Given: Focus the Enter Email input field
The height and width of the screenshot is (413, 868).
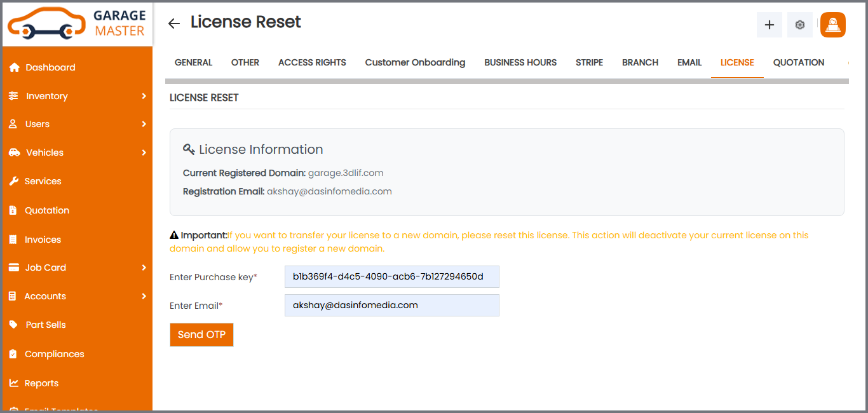Looking at the screenshot, I should pyautogui.click(x=391, y=305).
